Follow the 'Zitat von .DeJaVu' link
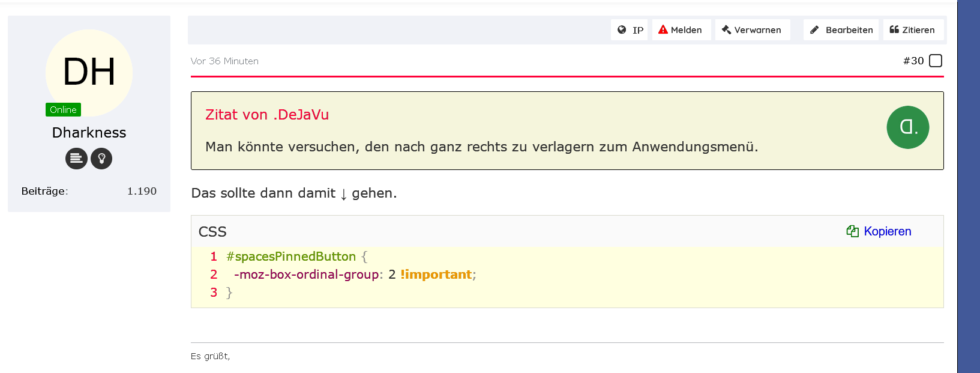 (x=267, y=115)
